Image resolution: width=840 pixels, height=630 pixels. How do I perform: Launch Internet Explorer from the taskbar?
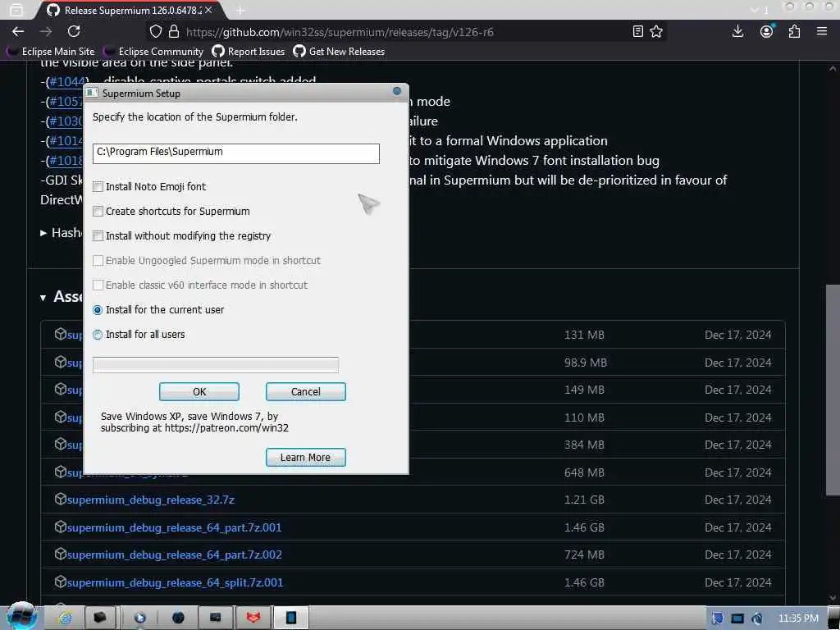[66, 618]
